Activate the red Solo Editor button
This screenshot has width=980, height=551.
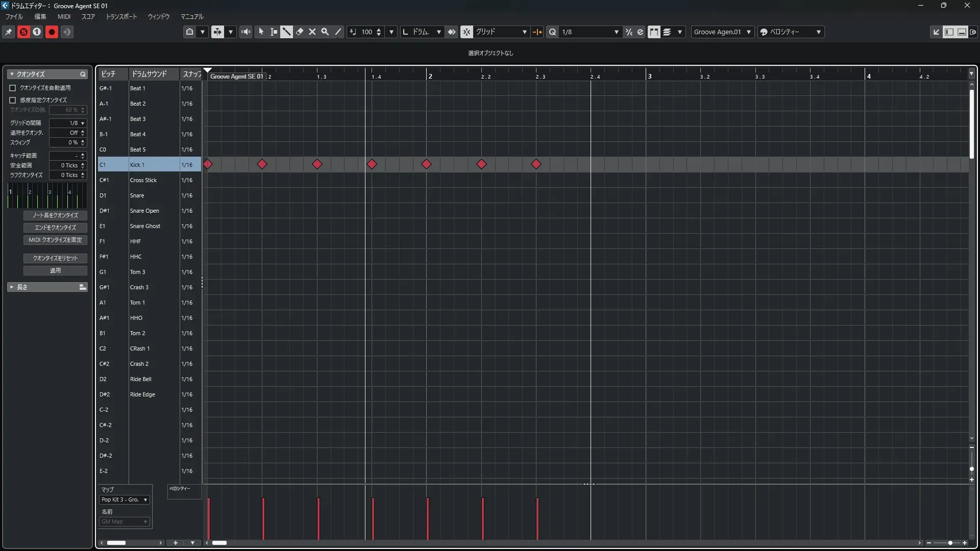tap(23, 32)
